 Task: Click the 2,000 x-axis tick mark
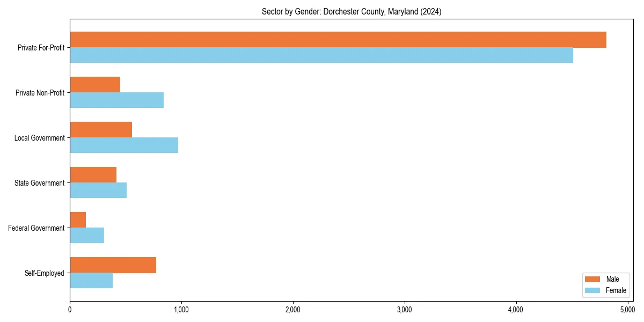coord(293,301)
